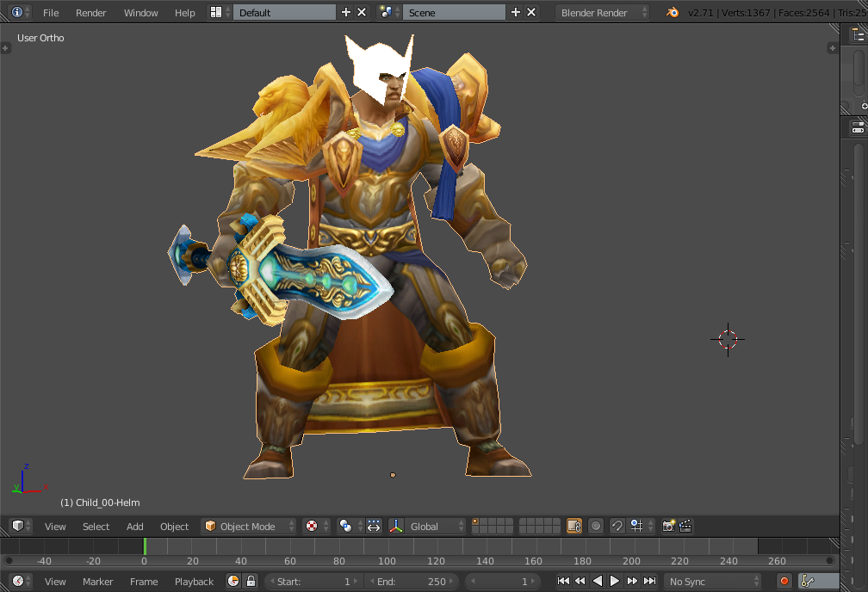Toggle use preview range
The width and height of the screenshot is (868, 592).
233,581
